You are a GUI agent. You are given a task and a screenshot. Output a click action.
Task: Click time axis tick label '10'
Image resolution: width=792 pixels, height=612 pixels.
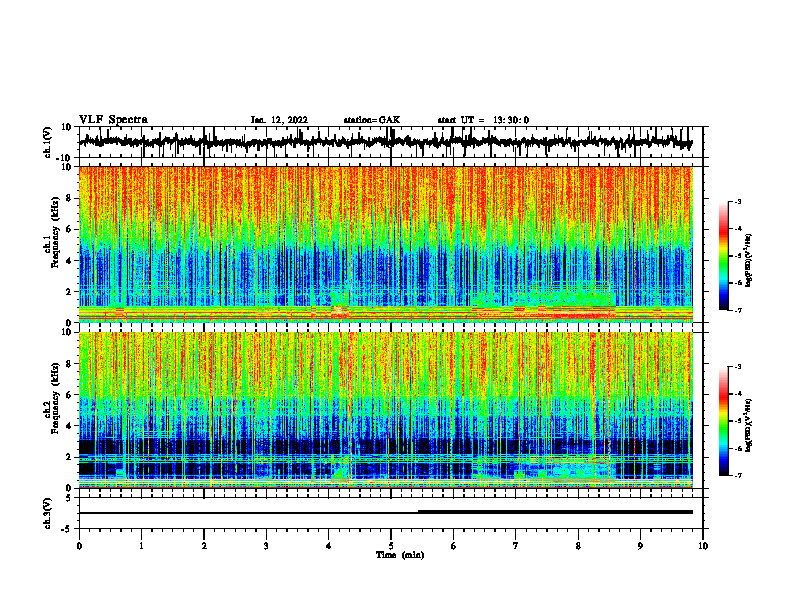point(703,546)
